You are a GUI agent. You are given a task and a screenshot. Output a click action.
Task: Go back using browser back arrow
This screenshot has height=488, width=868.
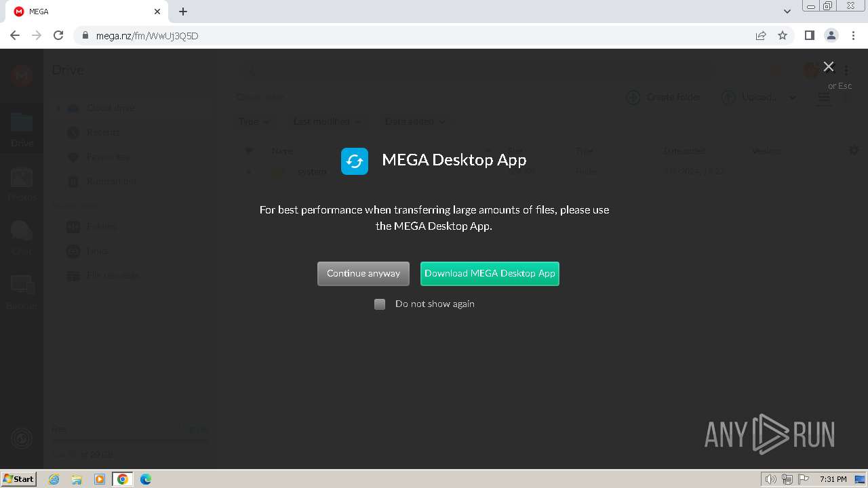coord(15,36)
